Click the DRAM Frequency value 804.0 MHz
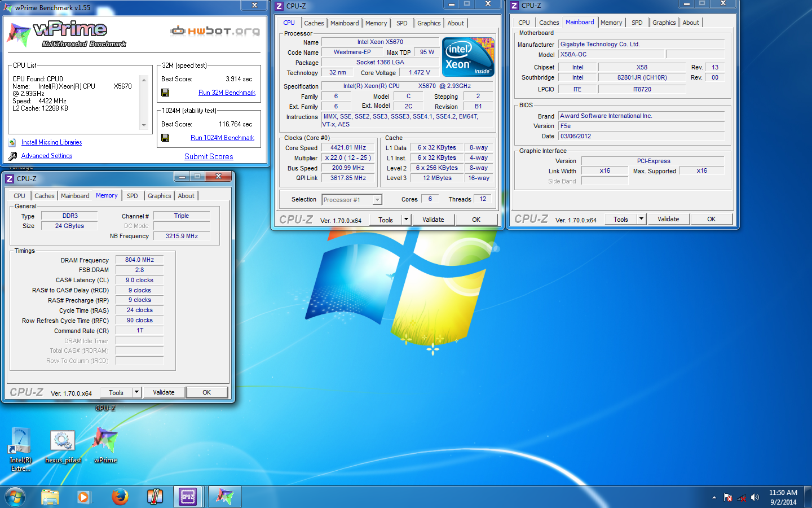 click(140, 260)
